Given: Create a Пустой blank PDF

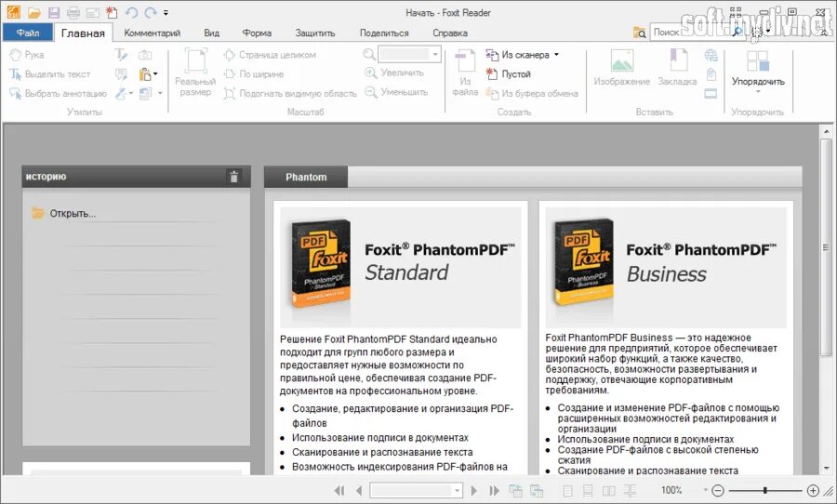Looking at the screenshot, I should [508, 74].
